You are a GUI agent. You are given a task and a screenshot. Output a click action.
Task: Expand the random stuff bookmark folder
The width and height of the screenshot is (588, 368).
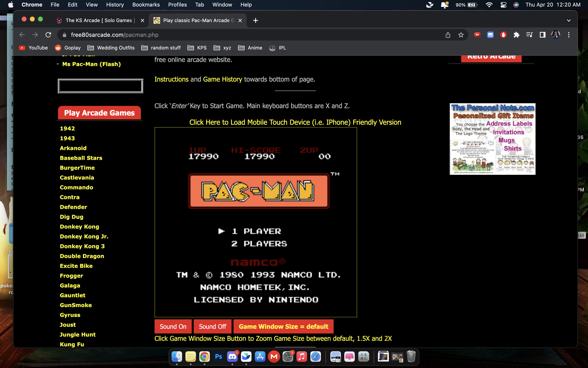pyautogui.click(x=161, y=48)
